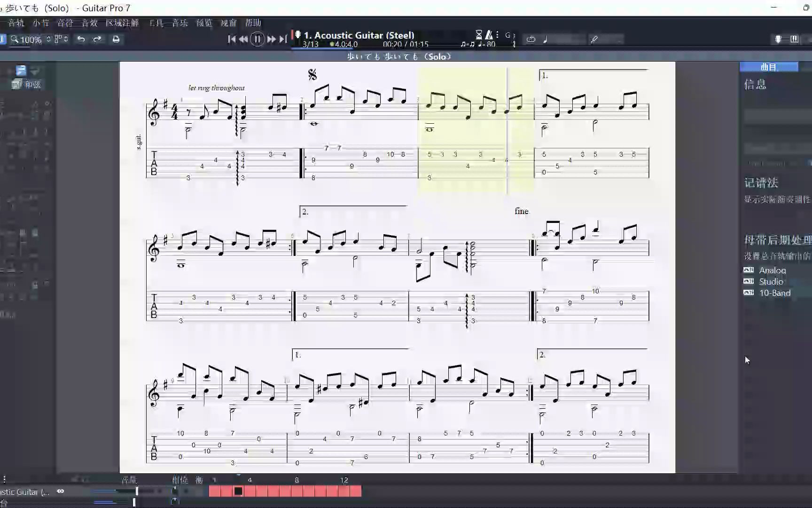812x508 pixels.
Task: Click the 10-Band effect icon
Action: pos(749,292)
